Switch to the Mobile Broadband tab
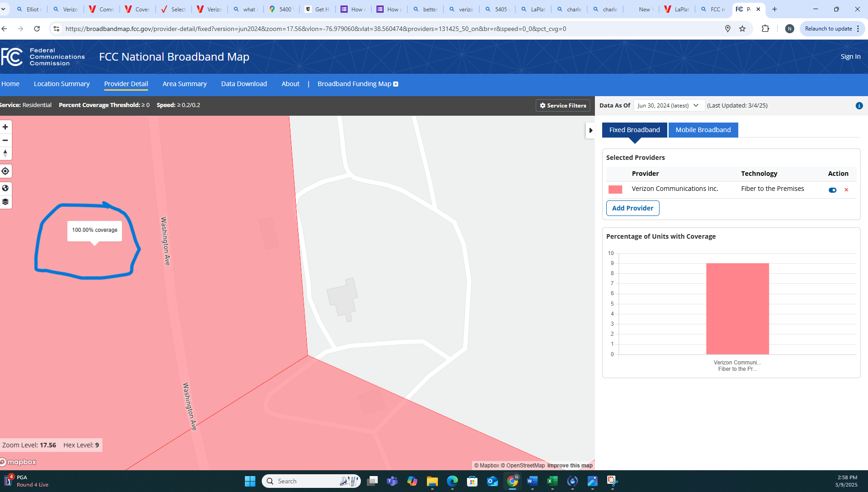Viewport: 868px width, 492px height. tap(703, 130)
